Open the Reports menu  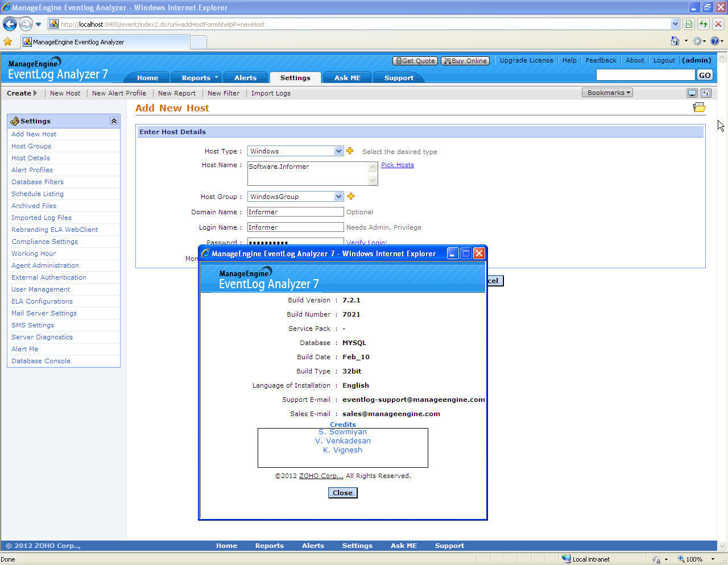[196, 78]
